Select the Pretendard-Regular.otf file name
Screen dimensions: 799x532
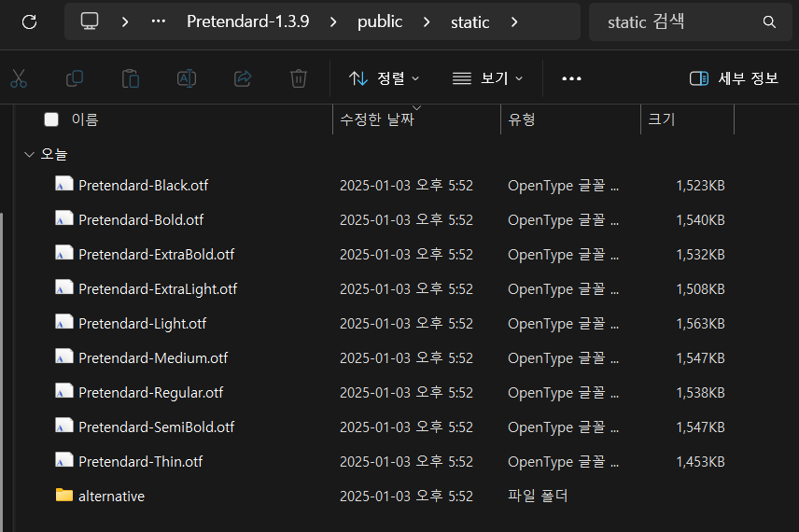coord(151,393)
